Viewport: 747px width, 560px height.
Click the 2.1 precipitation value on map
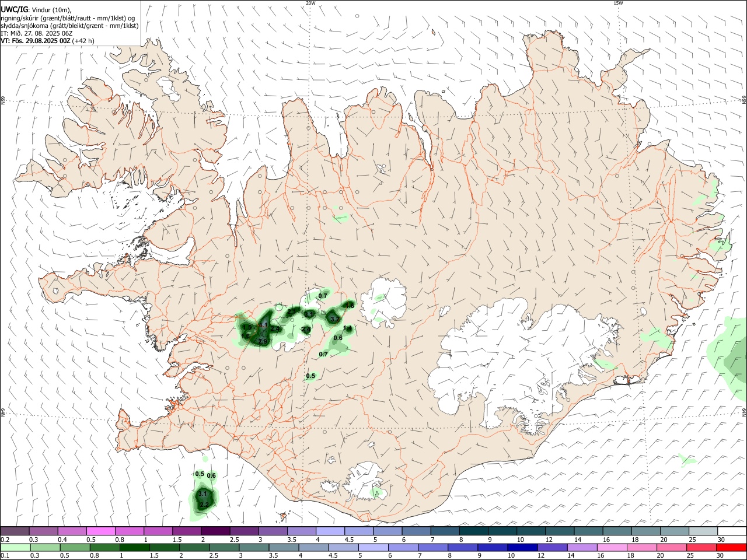coord(292,312)
